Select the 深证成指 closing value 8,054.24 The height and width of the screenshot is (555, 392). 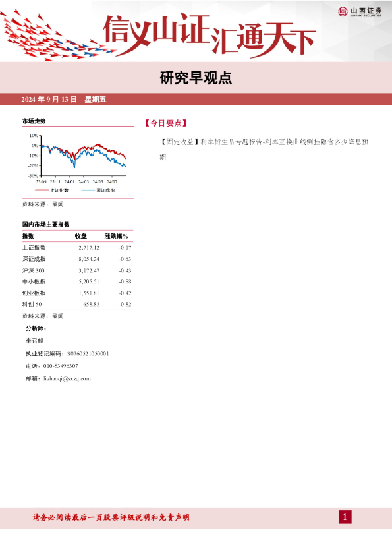[89, 259]
